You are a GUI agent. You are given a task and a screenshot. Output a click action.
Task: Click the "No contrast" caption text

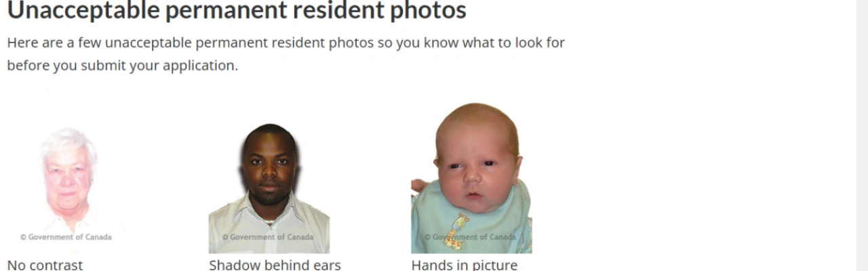pos(45,265)
